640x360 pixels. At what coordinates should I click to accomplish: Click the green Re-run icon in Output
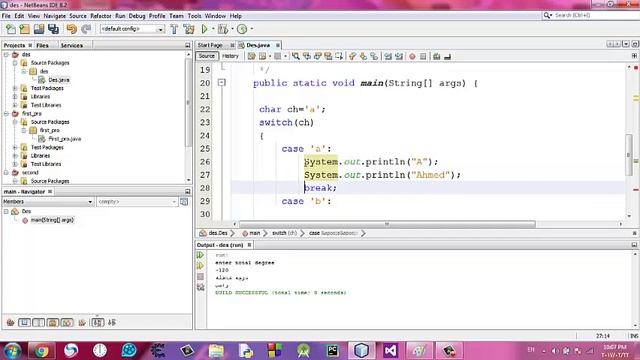tap(200, 255)
